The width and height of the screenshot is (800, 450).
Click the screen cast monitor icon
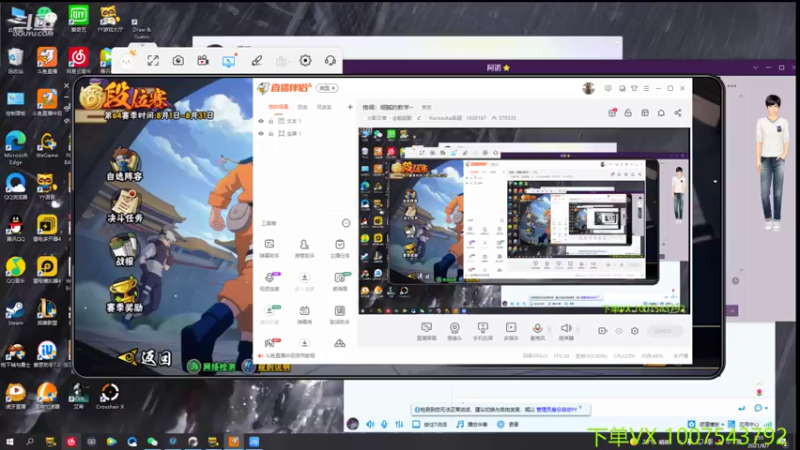tap(229, 61)
